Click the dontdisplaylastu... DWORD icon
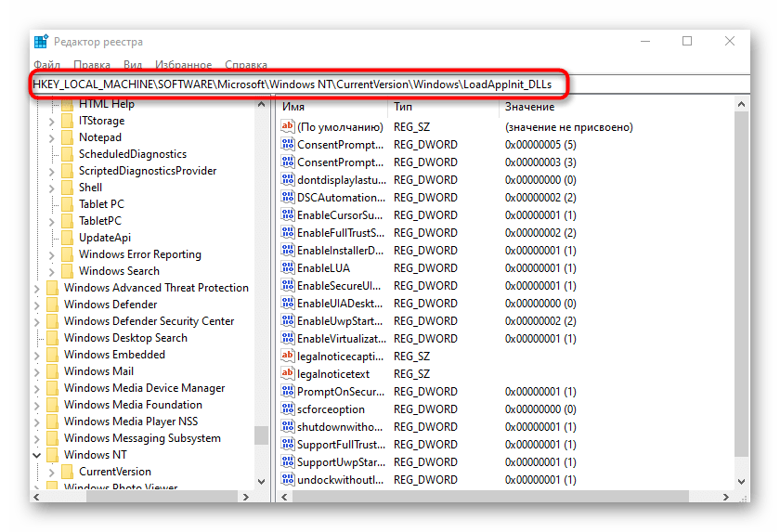The height and width of the screenshot is (532, 780). coord(288,179)
